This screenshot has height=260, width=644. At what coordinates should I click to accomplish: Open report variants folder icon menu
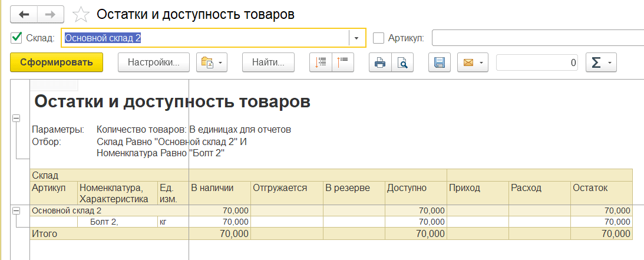point(212,63)
